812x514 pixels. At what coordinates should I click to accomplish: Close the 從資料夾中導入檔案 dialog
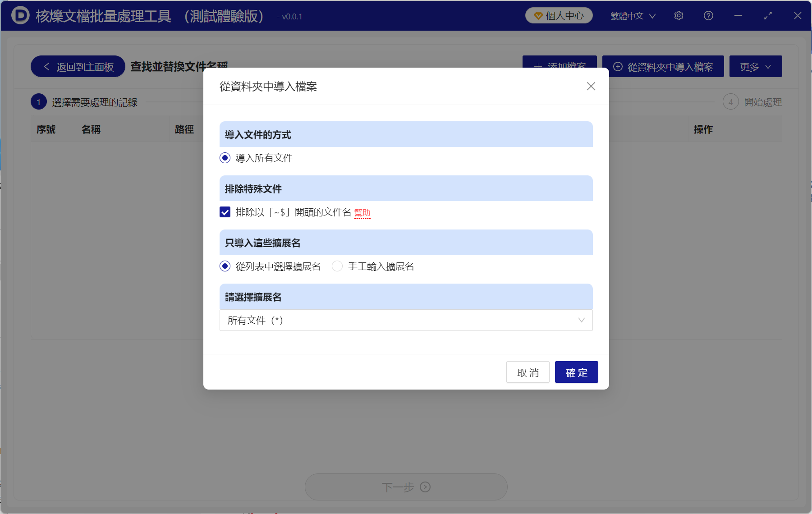591,86
